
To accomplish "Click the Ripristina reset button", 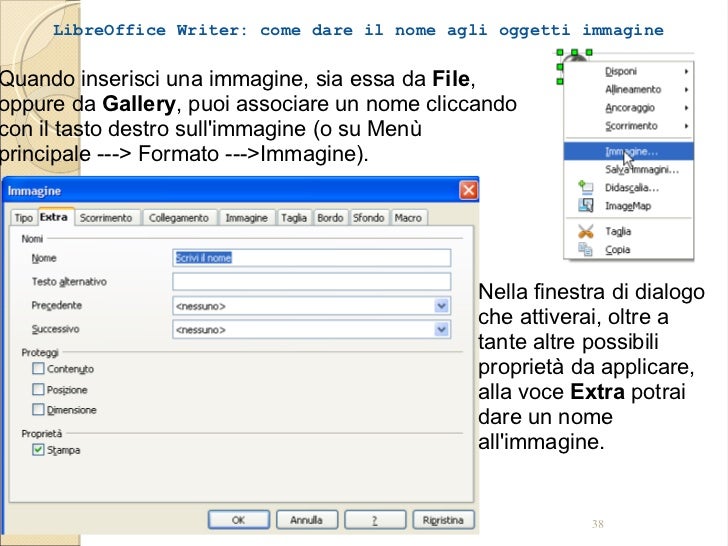I will (443, 520).
